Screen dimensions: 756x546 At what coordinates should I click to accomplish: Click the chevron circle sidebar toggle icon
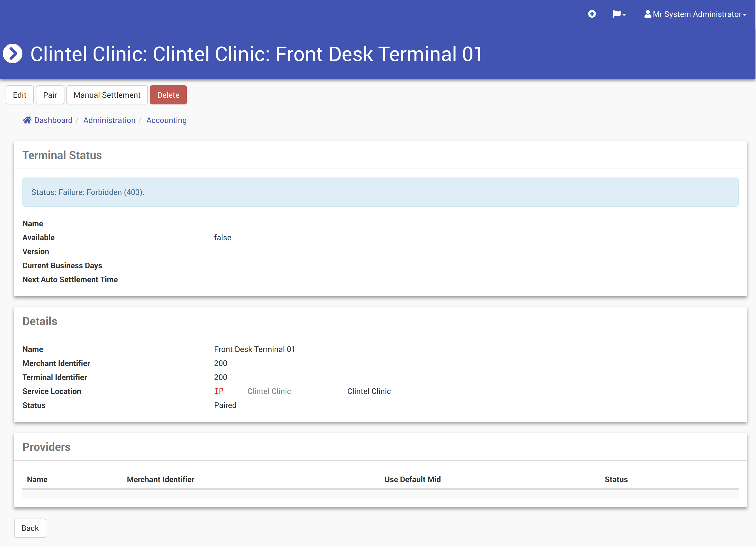point(13,54)
